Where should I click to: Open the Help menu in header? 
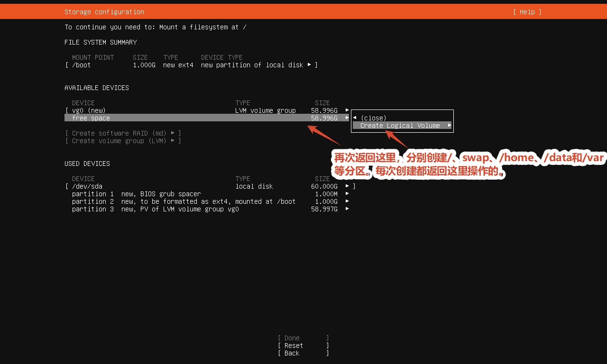click(527, 12)
